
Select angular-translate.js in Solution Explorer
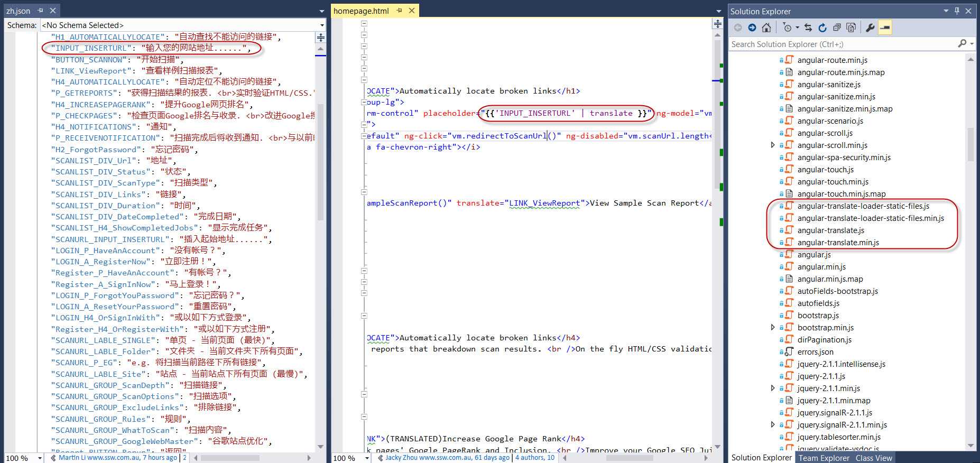coord(830,230)
